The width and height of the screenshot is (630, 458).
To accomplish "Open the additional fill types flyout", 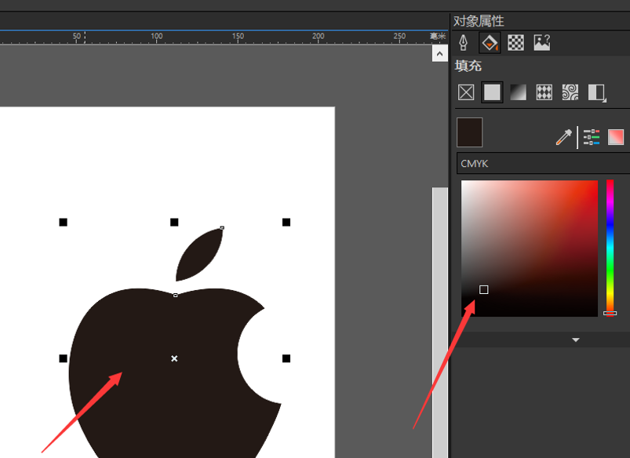I will pos(597,93).
